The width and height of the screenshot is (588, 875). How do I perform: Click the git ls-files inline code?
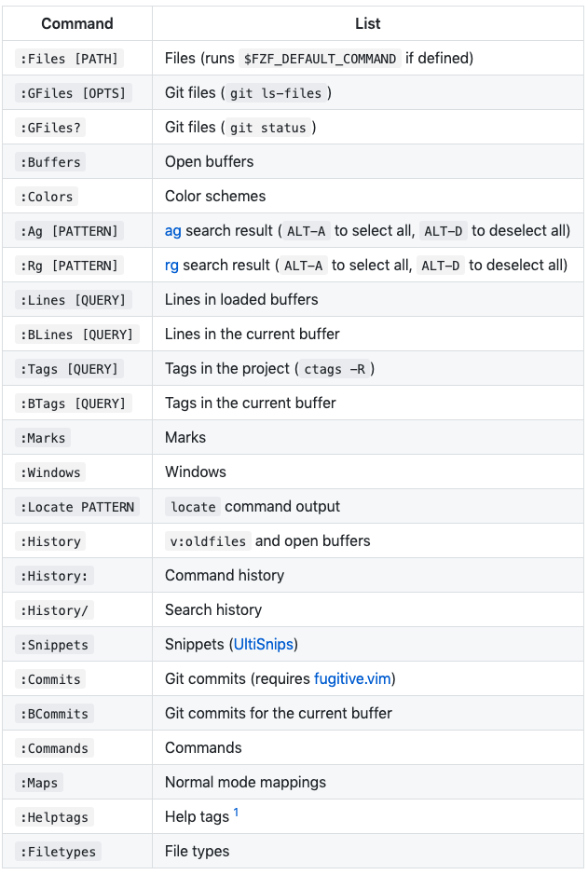(x=277, y=93)
